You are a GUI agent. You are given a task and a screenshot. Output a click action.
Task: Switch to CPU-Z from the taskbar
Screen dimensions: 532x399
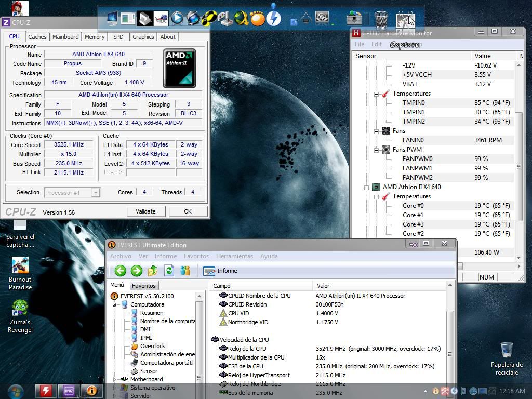[69, 391]
